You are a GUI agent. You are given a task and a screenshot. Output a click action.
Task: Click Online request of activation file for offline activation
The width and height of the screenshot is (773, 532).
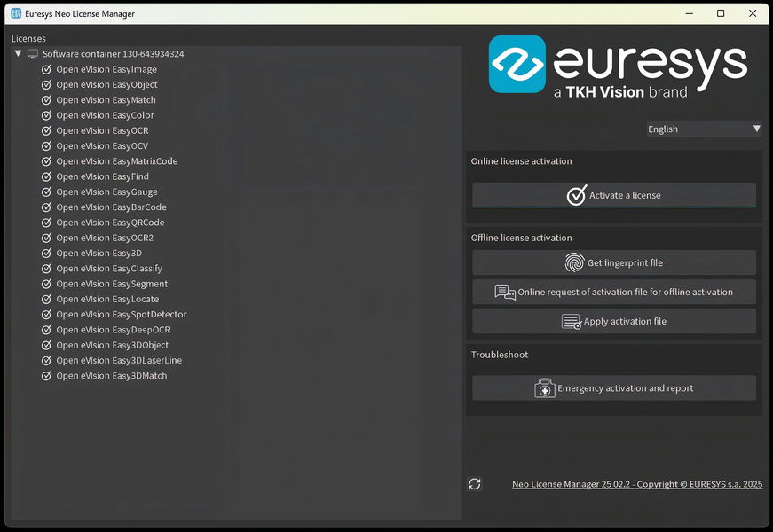click(613, 292)
